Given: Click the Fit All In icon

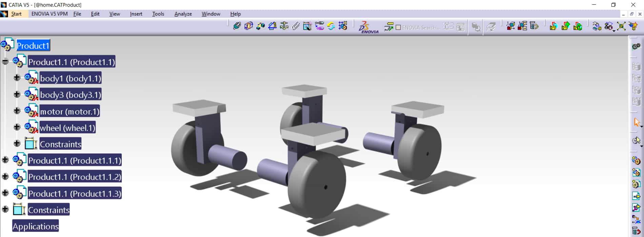Looking at the screenshot, I should point(621,26).
